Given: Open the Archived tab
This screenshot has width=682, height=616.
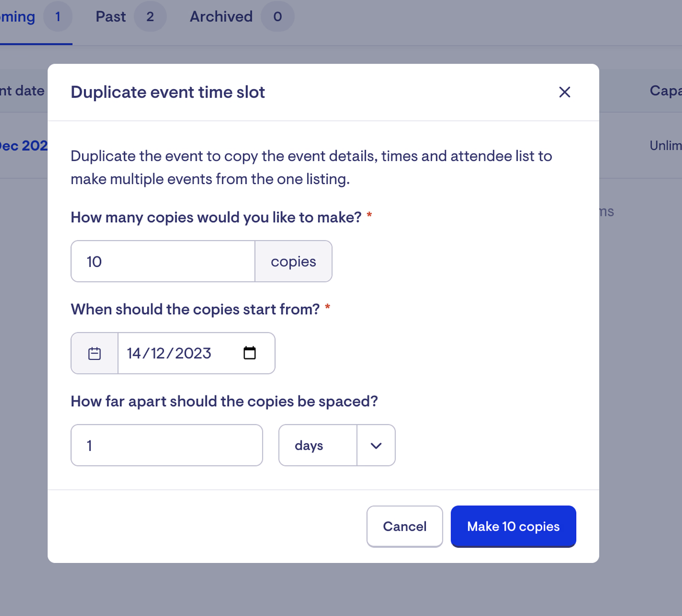Looking at the screenshot, I should point(221,17).
